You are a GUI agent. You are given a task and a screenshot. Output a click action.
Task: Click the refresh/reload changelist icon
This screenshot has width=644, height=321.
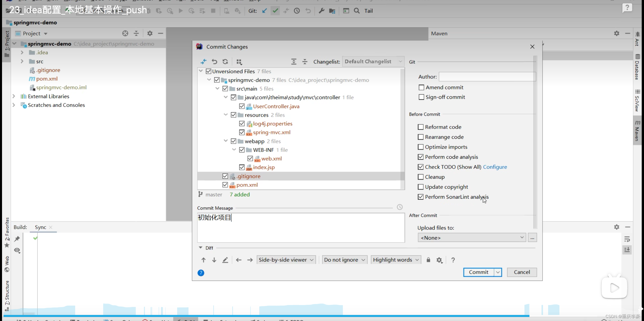pyautogui.click(x=225, y=62)
